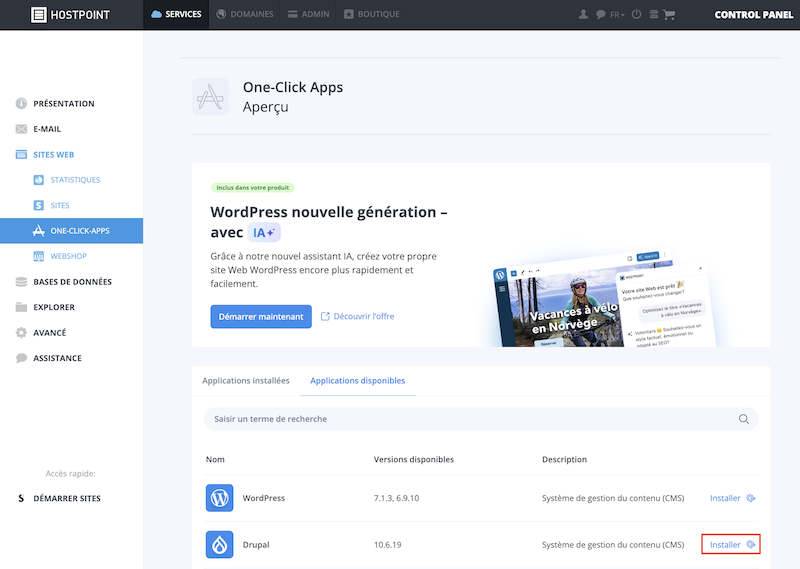The height and width of the screenshot is (569, 800).
Task: Click the Hostpoint logo
Action: [x=70, y=15]
